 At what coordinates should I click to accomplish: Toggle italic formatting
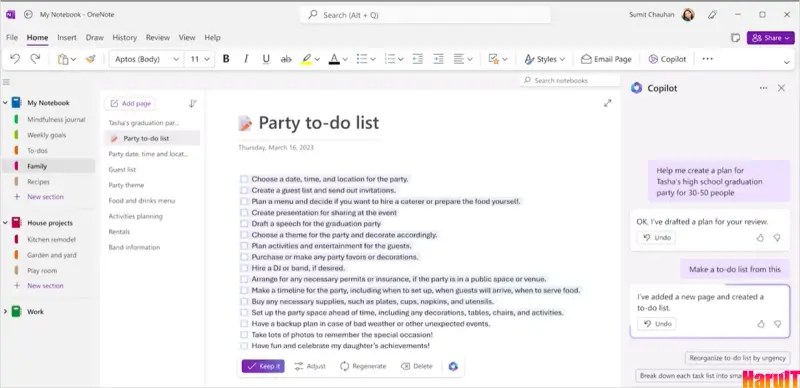pos(246,59)
